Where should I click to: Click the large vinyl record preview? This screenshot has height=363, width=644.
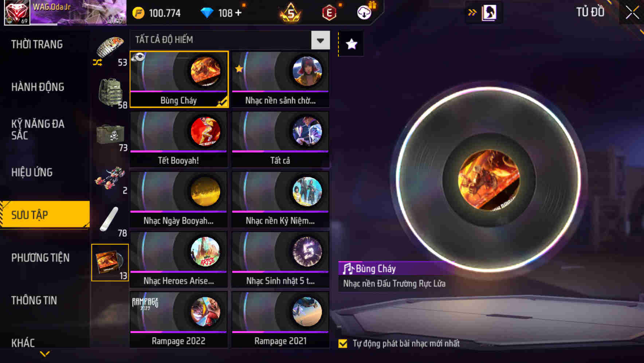[x=489, y=179]
